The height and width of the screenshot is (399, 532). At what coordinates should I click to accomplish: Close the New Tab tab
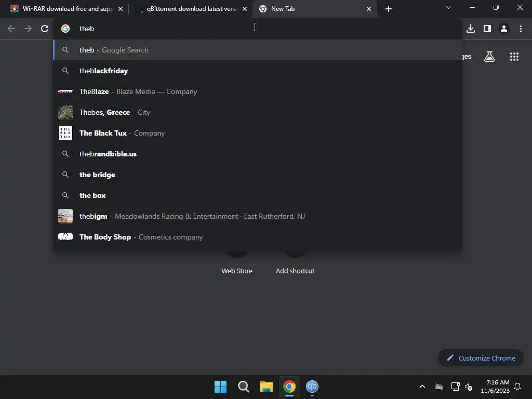369,9
